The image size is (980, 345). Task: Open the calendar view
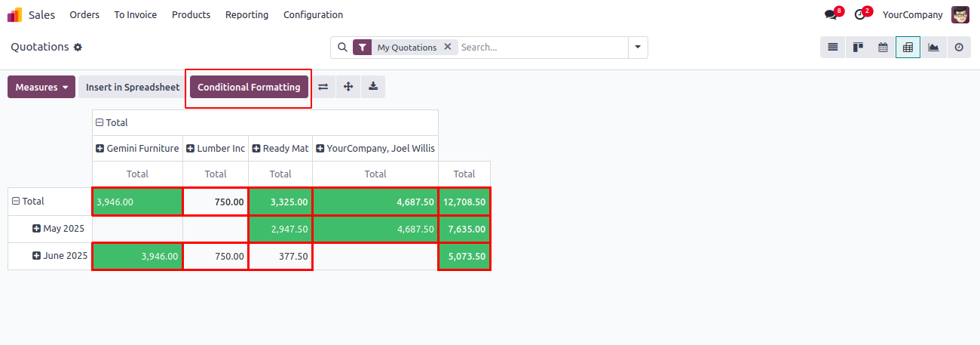[x=883, y=47]
